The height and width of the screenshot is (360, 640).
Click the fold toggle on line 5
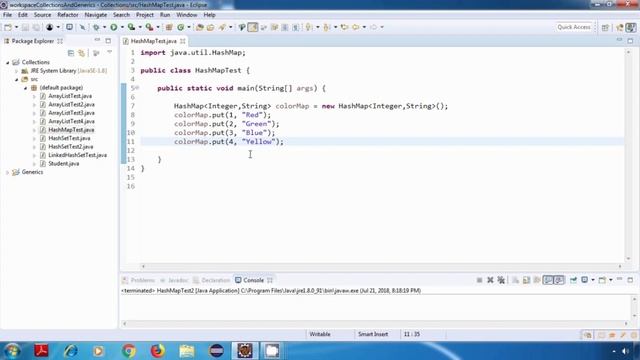(137, 88)
